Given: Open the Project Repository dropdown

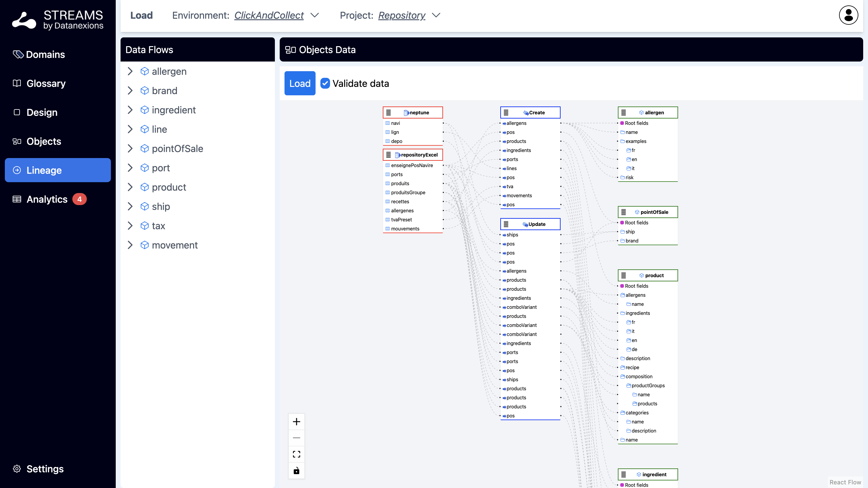Looking at the screenshot, I should pyautogui.click(x=436, y=15).
